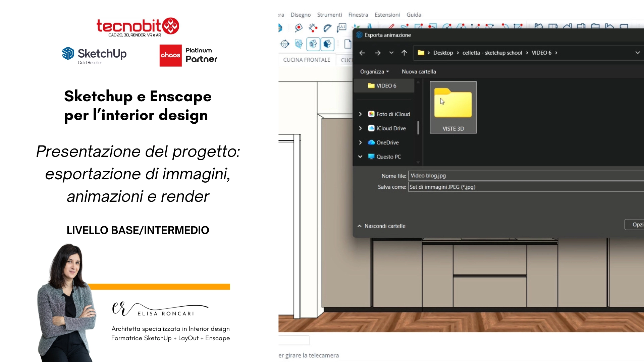Select the VISTE 3D folder
The height and width of the screenshot is (362, 644).
click(453, 107)
